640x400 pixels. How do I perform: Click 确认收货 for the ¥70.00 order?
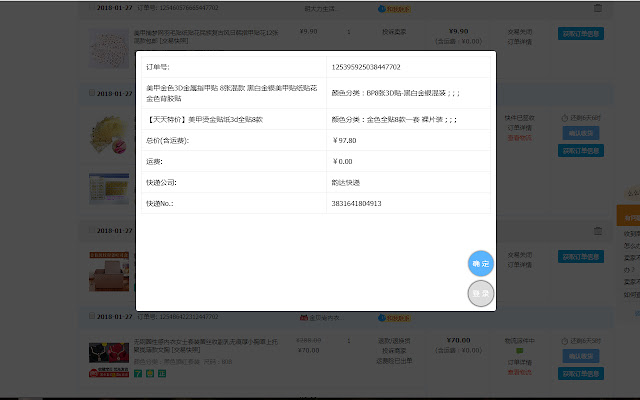click(x=581, y=356)
